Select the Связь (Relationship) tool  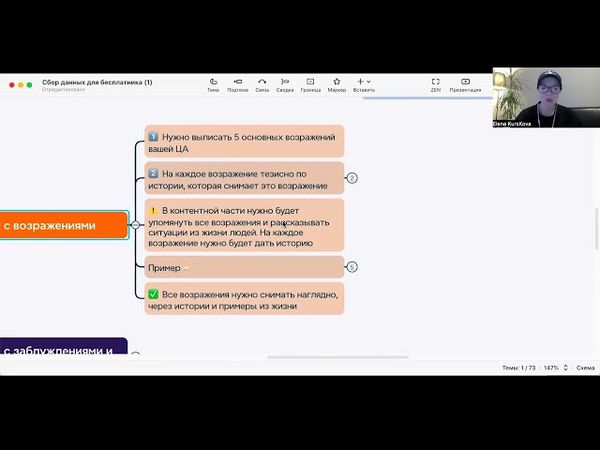coord(262,84)
